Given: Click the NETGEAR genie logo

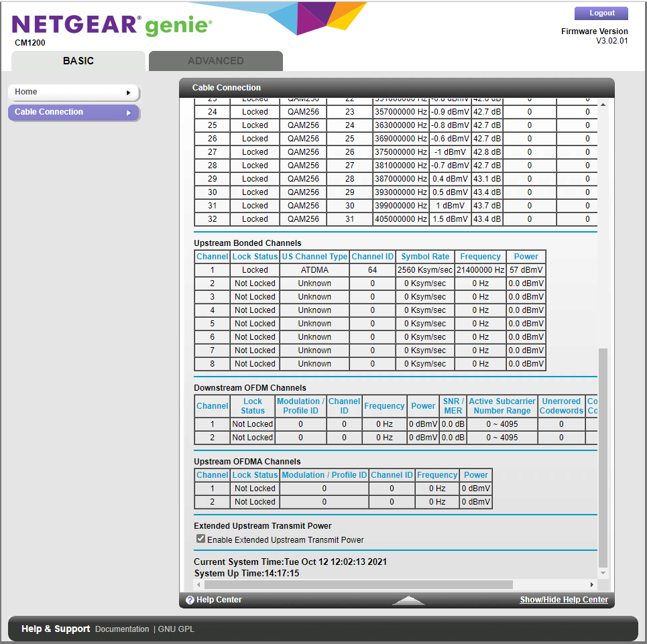Looking at the screenshot, I should point(112,26).
